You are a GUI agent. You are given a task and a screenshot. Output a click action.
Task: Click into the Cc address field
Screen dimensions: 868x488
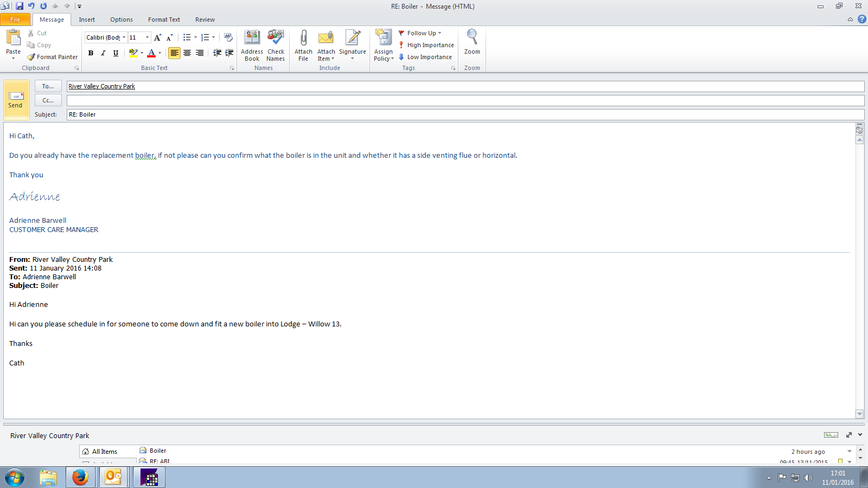coord(465,100)
